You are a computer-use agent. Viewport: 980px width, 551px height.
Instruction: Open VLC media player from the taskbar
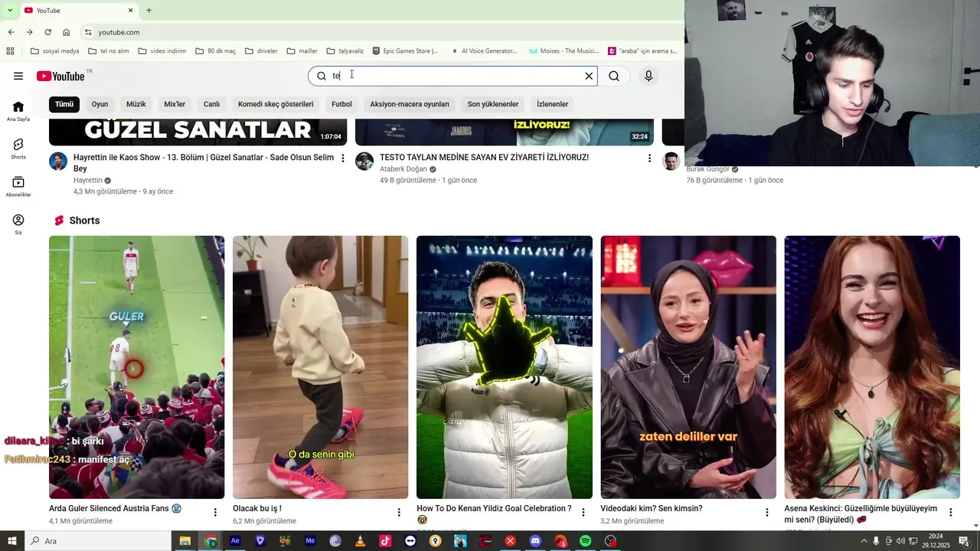[x=360, y=541]
